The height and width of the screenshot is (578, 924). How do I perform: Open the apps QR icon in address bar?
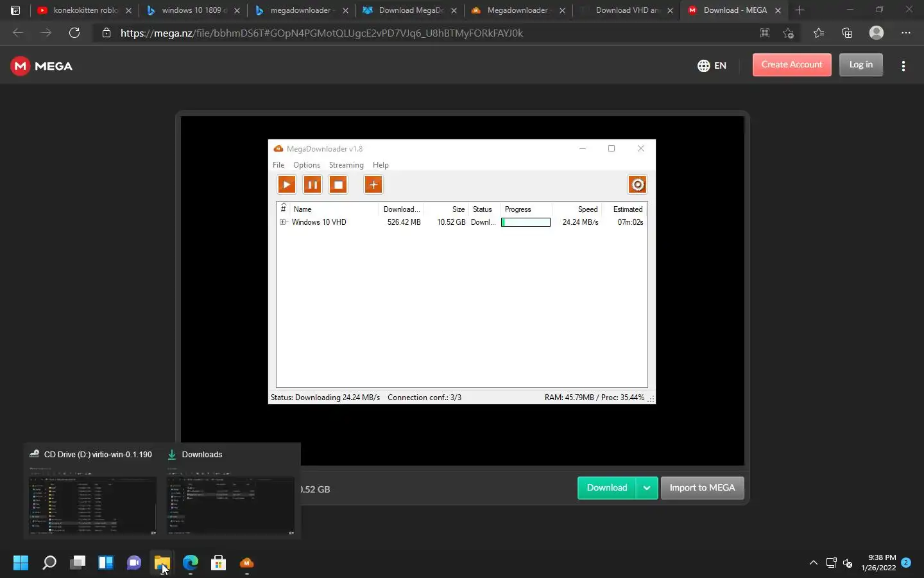pos(765,33)
